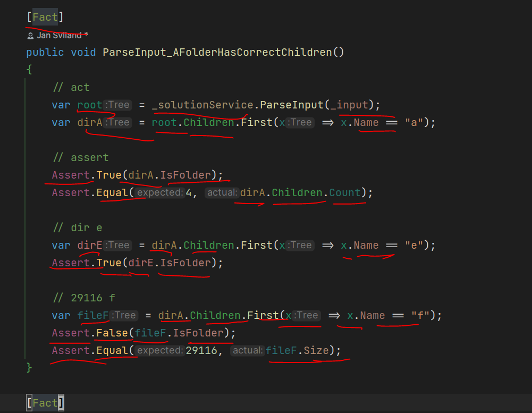Image resolution: width=532 pixels, height=413 pixels.
Task: Select the string literal "f"
Action: point(421,315)
